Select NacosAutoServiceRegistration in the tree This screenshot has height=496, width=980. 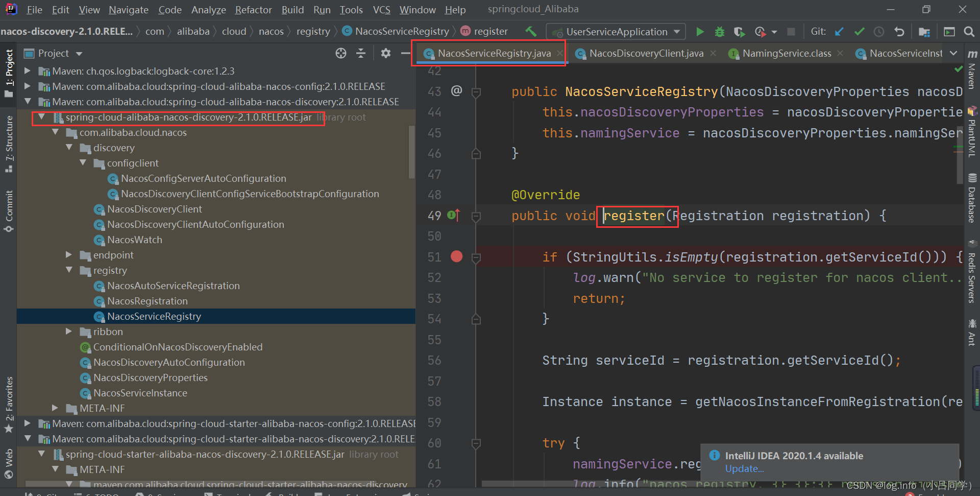pyautogui.click(x=173, y=286)
